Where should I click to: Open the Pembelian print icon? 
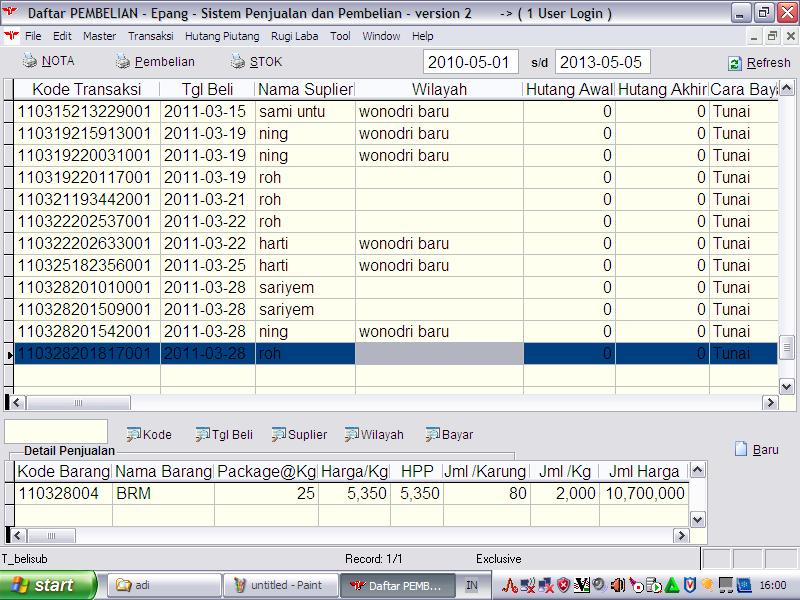click(123, 62)
